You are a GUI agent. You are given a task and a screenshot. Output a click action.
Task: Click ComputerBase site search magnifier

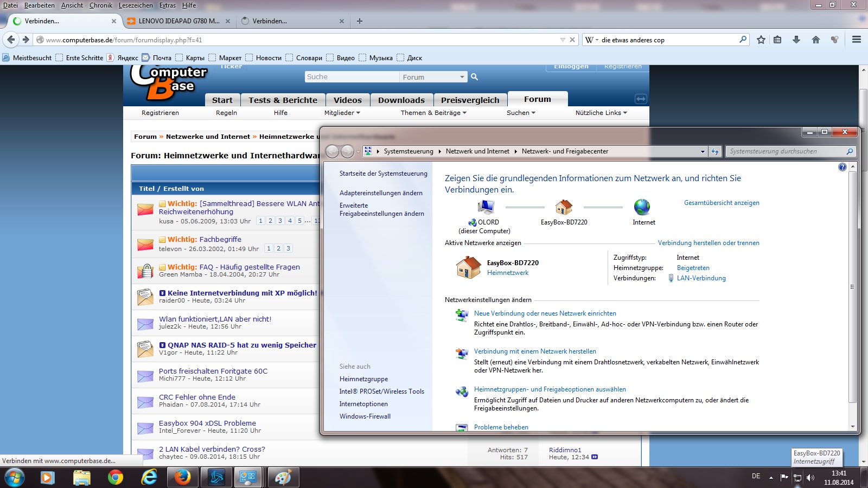click(x=474, y=77)
